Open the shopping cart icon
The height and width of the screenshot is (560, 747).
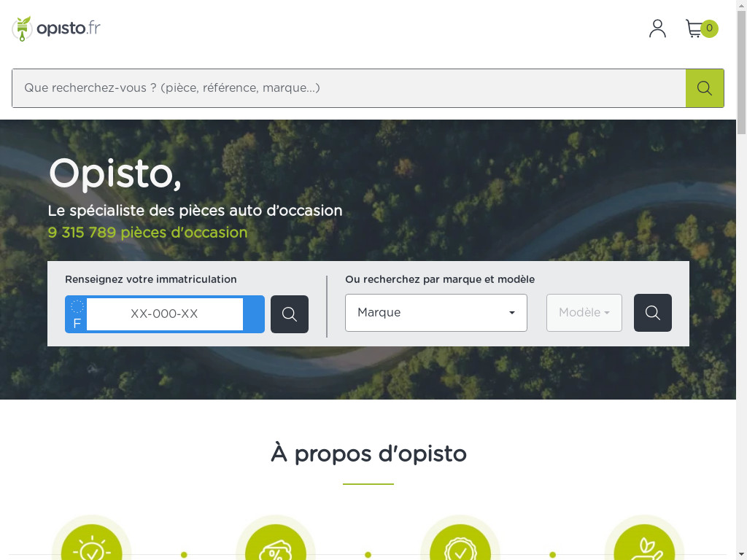tap(694, 28)
